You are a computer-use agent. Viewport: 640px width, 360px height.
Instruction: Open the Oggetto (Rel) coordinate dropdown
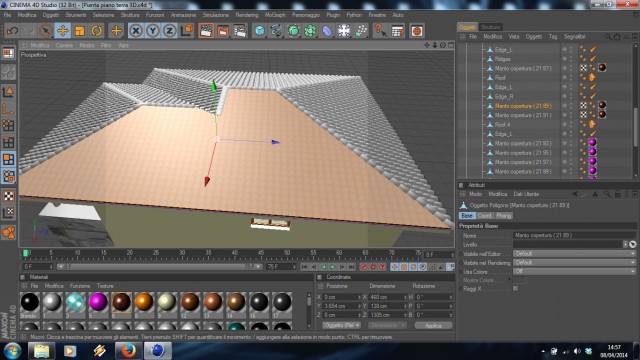click(342, 325)
